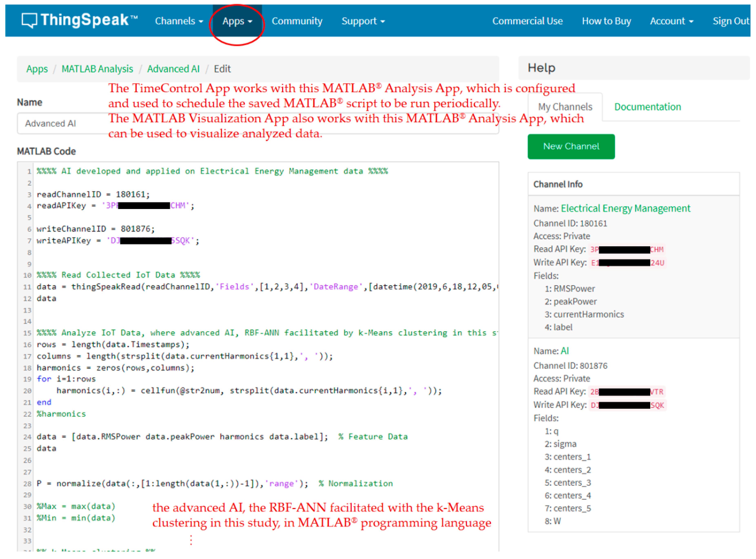Click field '4: label' text

tap(559, 328)
